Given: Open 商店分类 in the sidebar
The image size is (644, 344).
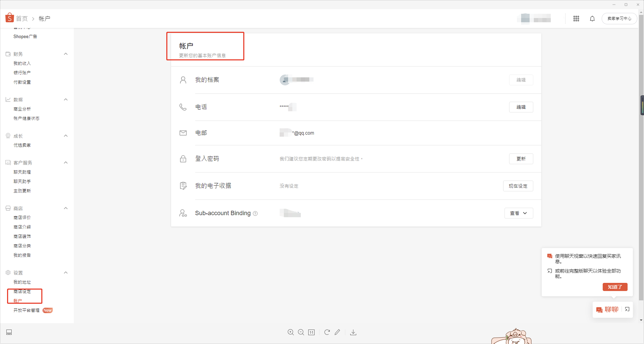Looking at the screenshot, I should coord(22,246).
